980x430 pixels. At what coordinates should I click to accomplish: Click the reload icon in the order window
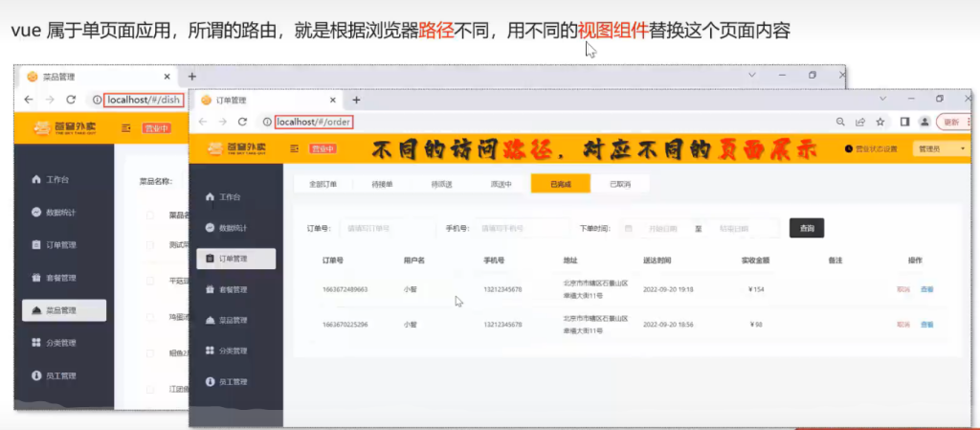click(243, 122)
